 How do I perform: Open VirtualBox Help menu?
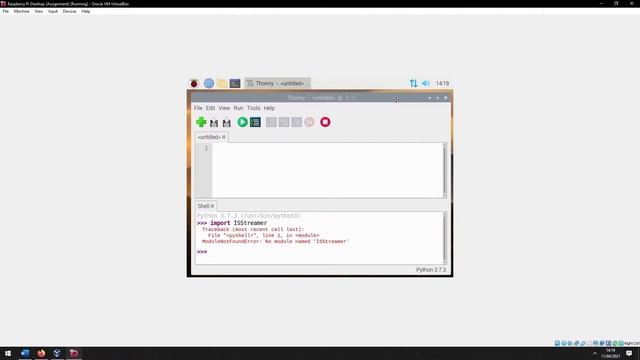[86, 11]
